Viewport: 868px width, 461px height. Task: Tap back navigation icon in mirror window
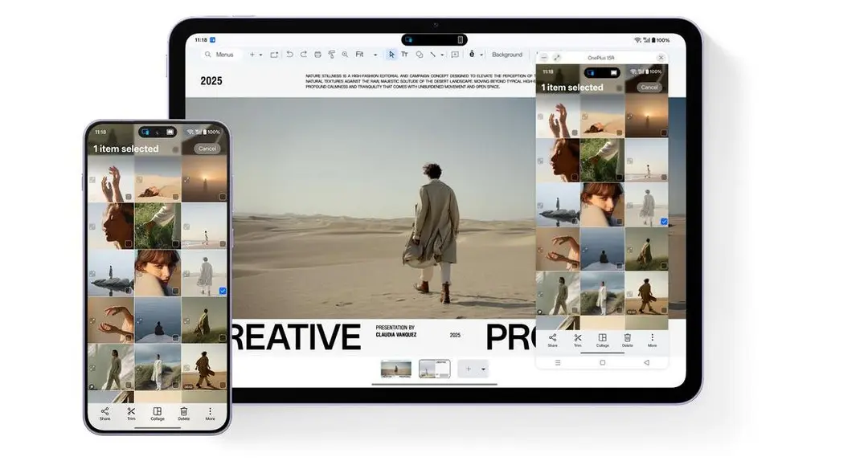646,362
